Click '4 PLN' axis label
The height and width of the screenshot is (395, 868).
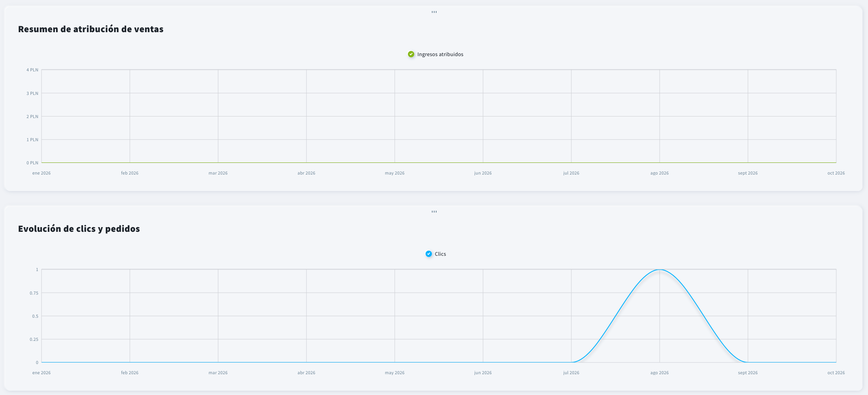tap(33, 70)
